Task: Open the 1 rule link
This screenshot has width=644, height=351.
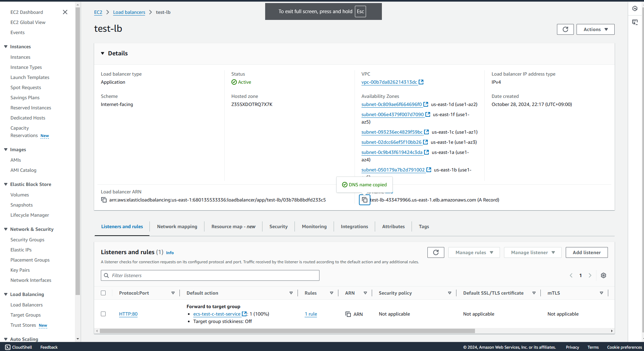Action: (311, 314)
